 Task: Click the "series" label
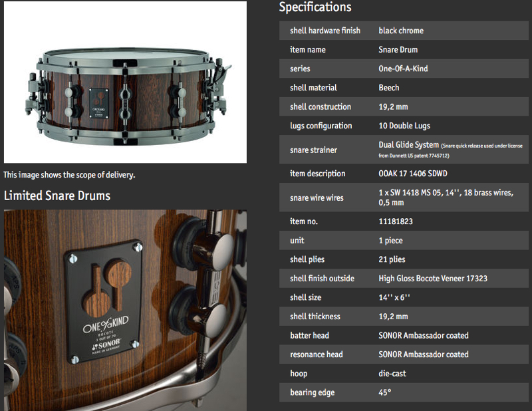point(300,68)
